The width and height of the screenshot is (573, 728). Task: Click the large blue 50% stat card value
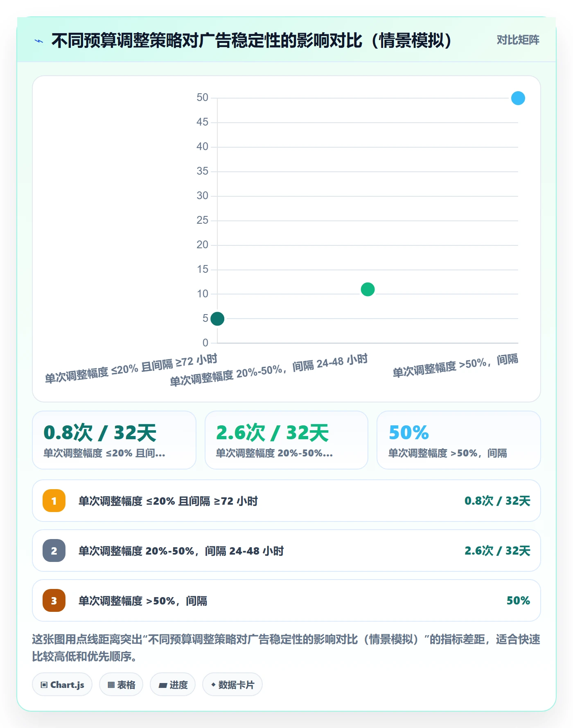[x=408, y=433]
